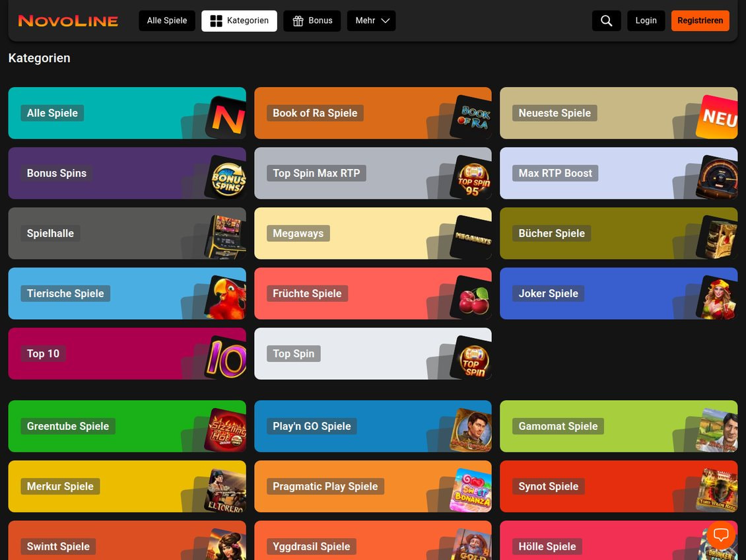Click the Novoline logo
The image size is (746, 560).
(x=68, y=21)
